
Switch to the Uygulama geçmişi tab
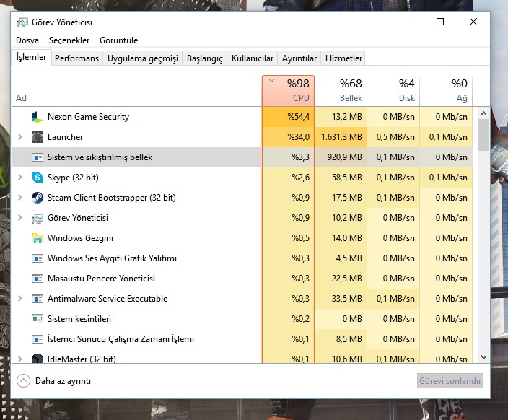point(143,58)
